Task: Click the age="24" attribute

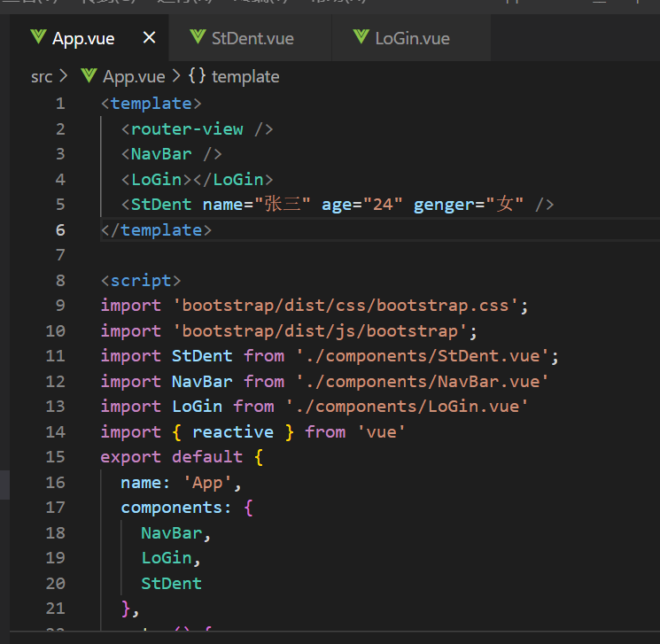Action: tap(362, 205)
